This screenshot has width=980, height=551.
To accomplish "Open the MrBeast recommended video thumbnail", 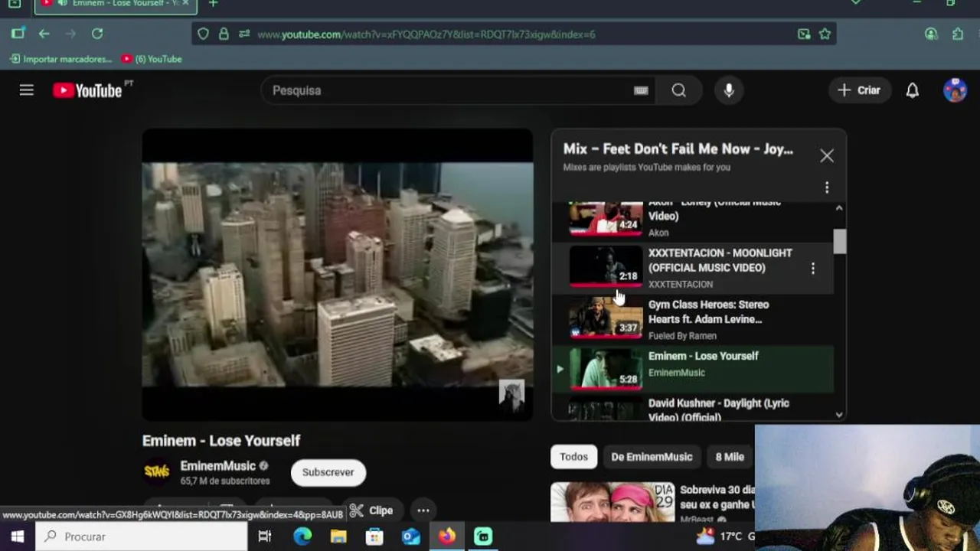I will coord(612,502).
